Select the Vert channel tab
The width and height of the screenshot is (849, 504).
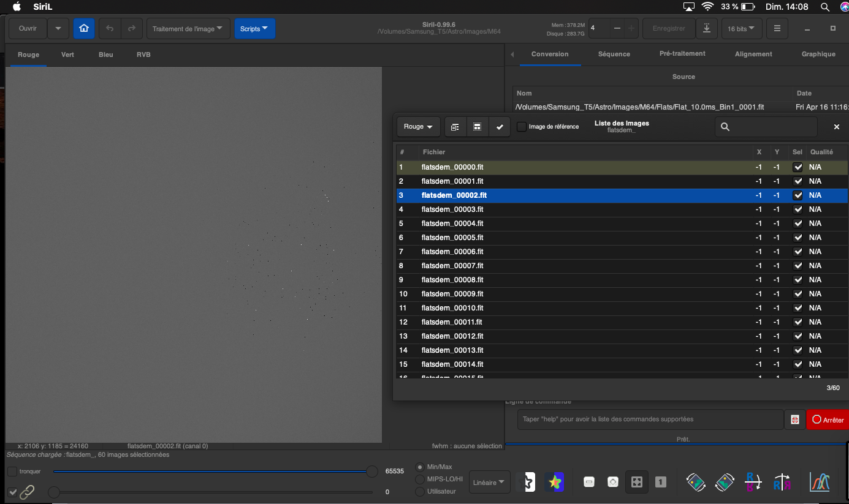tap(67, 55)
